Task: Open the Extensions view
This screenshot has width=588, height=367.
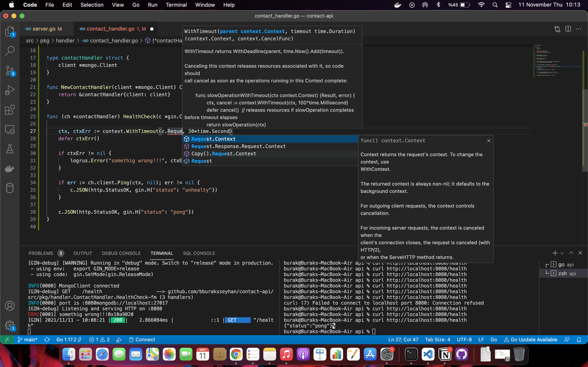Action: tap(10, 110)
